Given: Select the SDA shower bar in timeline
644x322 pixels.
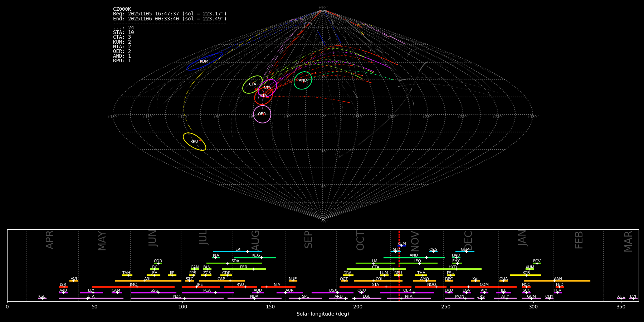Looking at the screenshot, I should click(x=234, y=263).
